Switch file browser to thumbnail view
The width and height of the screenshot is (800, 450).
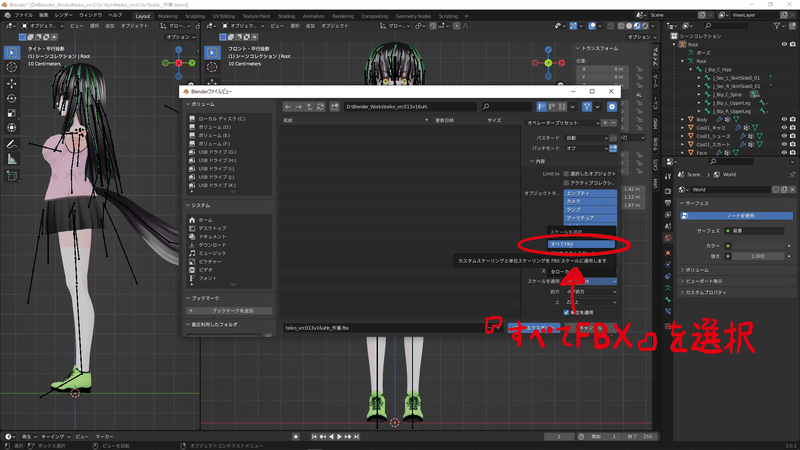(x=562, y=107)
